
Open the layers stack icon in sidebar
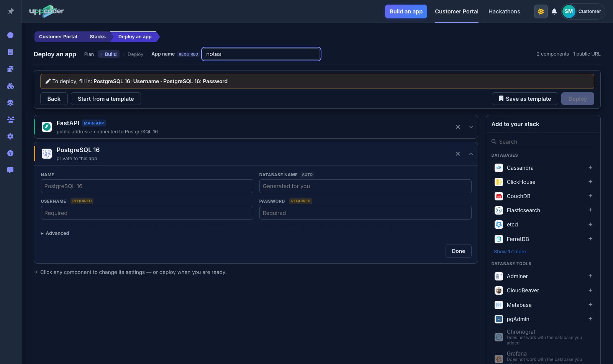[x=10, y=103]
